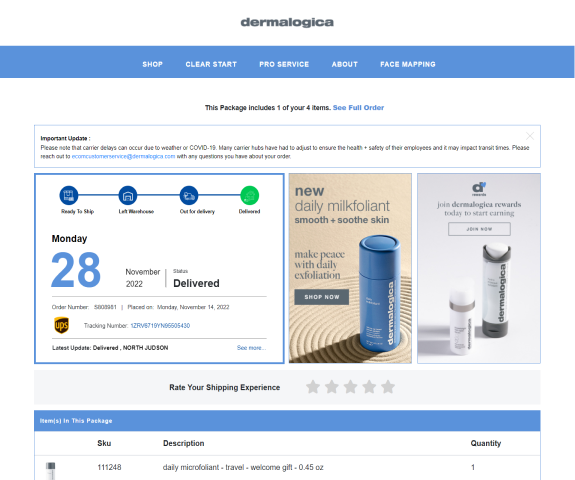Viewport: 575px width, 480px height.
Task: Rate shipping with four stars
Action: 369,387
